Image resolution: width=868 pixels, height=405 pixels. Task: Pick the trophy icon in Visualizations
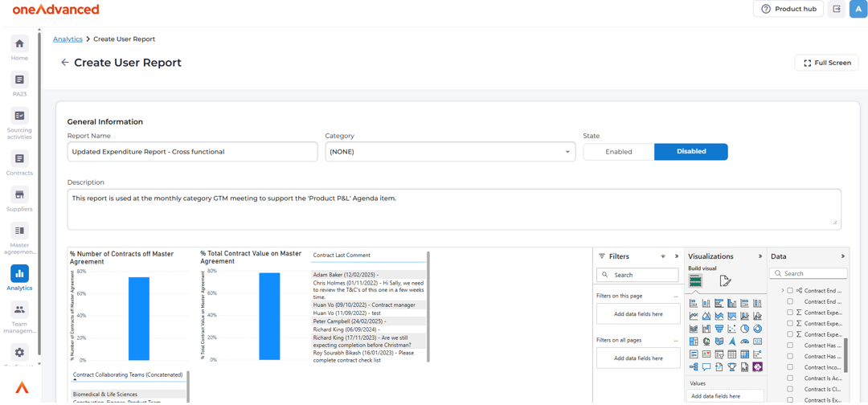(731, 367)
